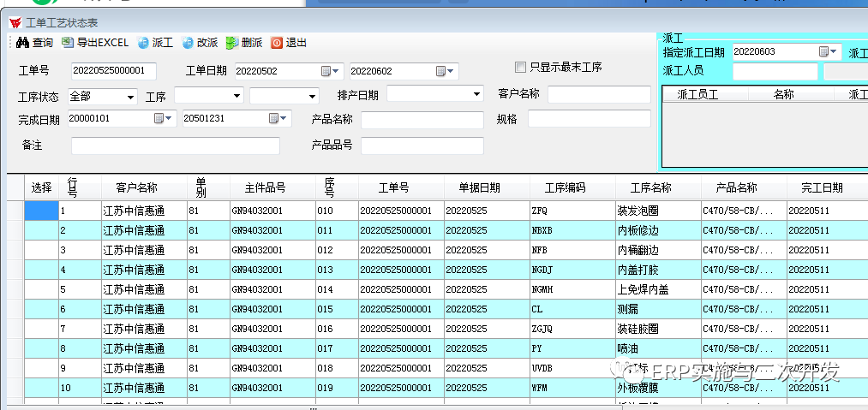
Task: Click the 派工 toolbar button label
Action: (x=163, y=43)
